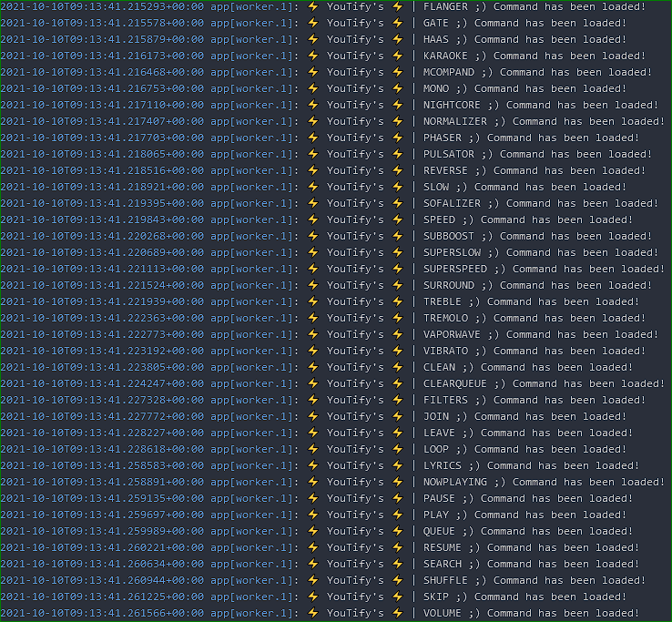
Task: Select the SOFALIZER command name
Action: (x=452, y=203)
